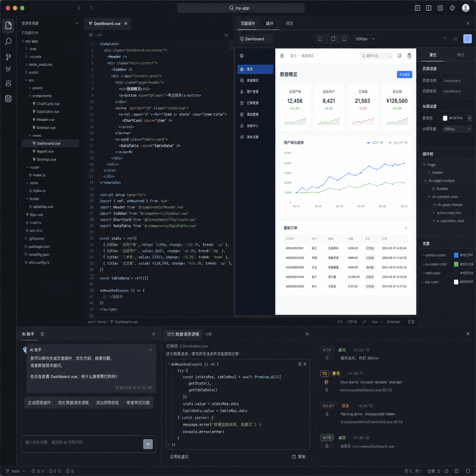The width and height of the screenshot is (476, 476).
Task: Click the Prettier status bar entry
Action: coord(393,322)
